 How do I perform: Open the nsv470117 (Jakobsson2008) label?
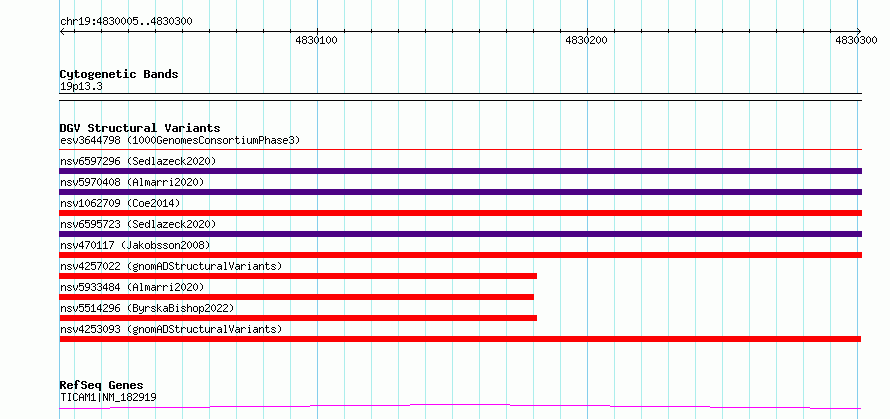tap(135, 245)
